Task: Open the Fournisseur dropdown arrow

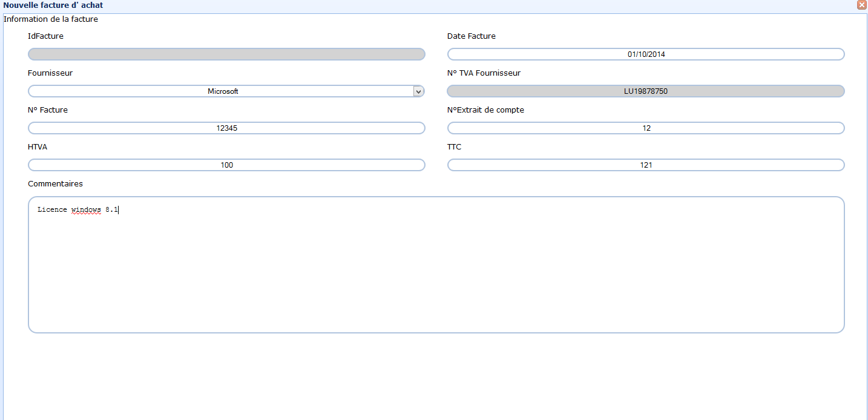Action: (418, 91)
